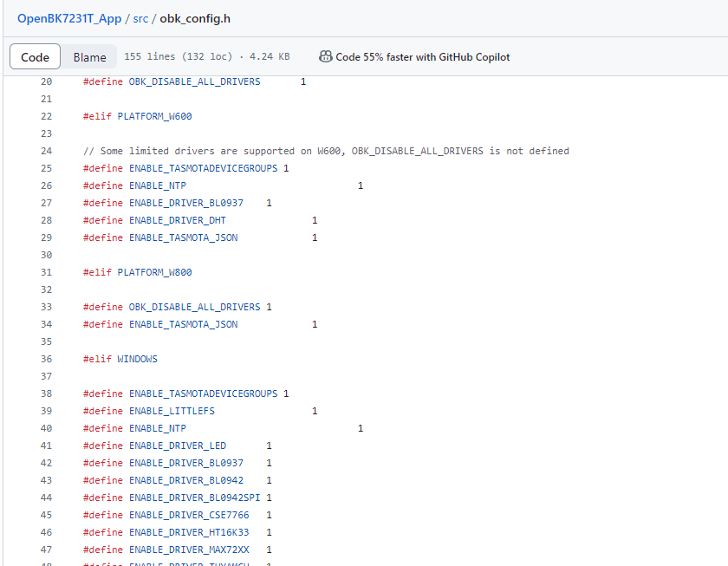
Task: Click the comment about limited W600 drivers
Action: point(326,151)
